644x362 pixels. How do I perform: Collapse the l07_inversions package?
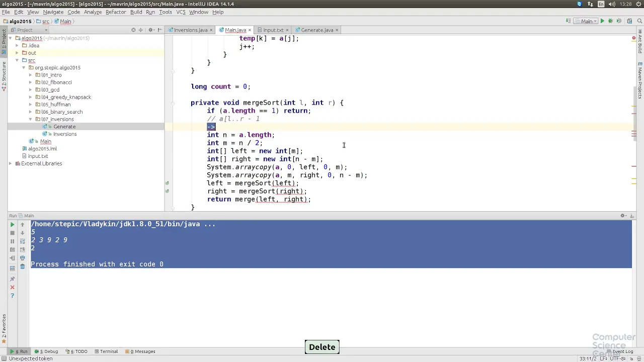coord(30,119)
